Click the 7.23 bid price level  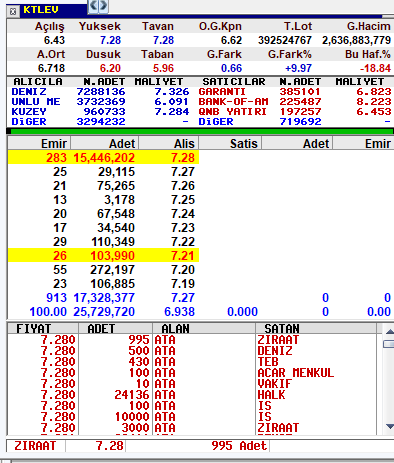[183, 228]
